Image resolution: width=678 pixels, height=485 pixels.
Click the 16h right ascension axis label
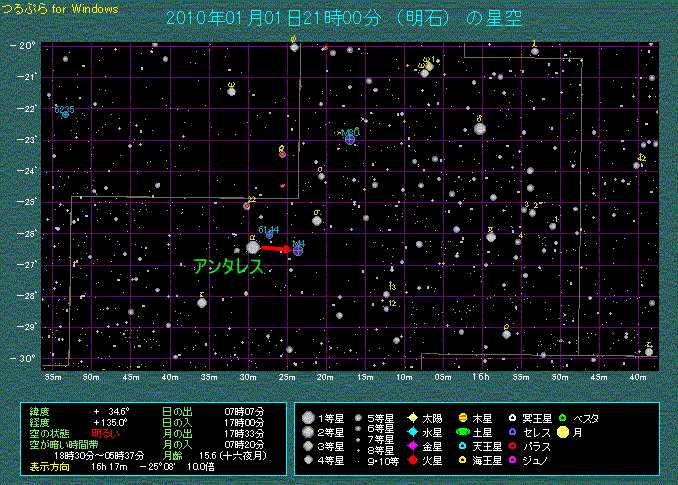[481, 376]
